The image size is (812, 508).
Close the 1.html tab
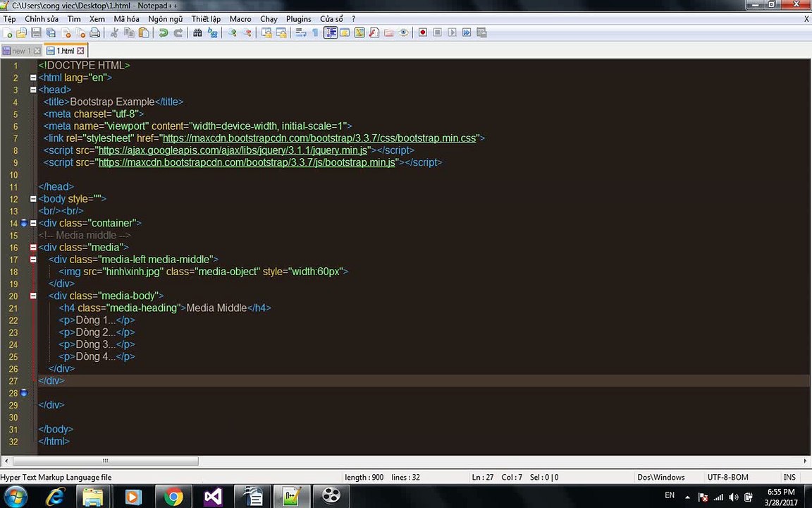tap(80, 51)
